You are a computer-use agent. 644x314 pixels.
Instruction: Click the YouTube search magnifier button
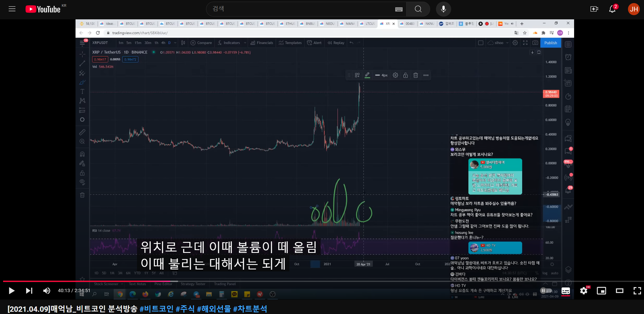tap(418, 9)
